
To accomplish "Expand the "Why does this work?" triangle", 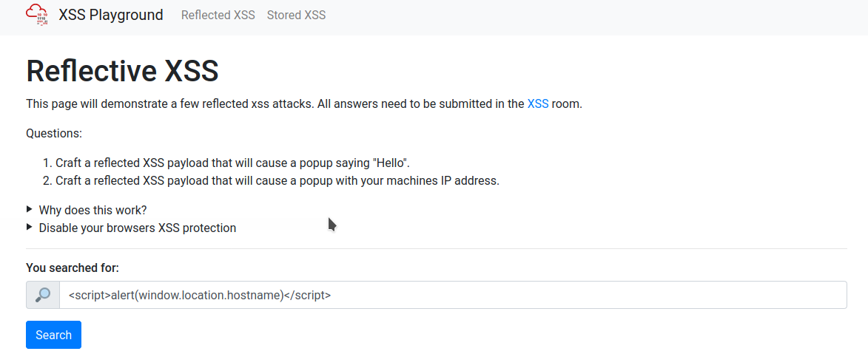I will pos(30,209).
